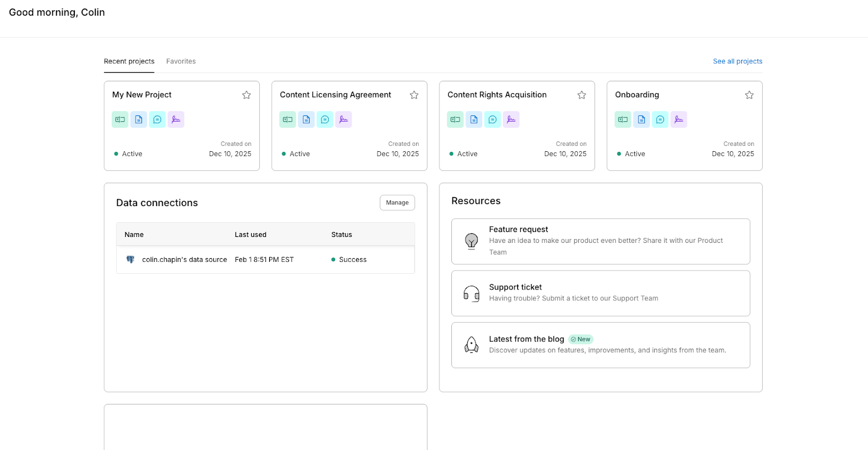
Task: Open the See all projects link
Action: pos(737,61)
